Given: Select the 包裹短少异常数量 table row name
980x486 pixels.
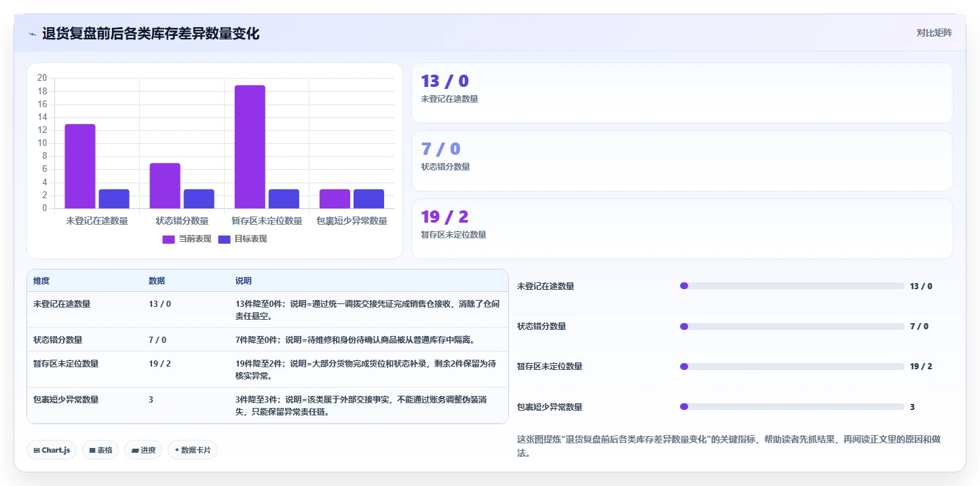Looking at the screenshot, I should (x=66, y=400).
